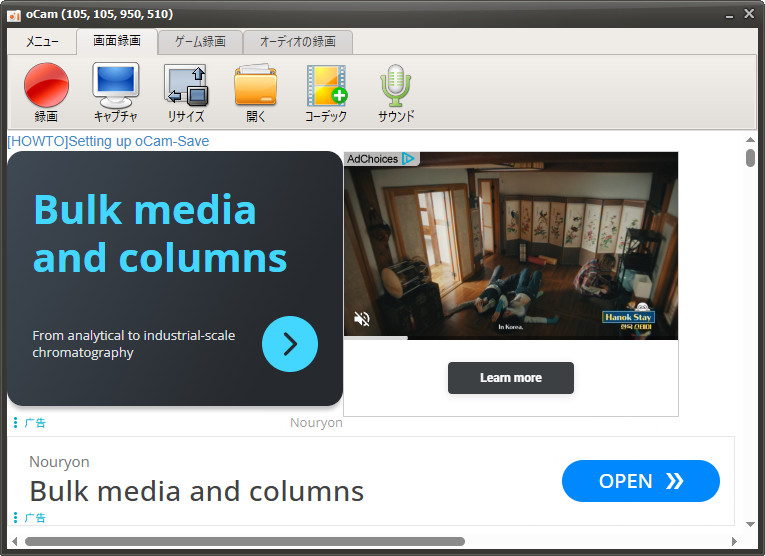
Task: Click the oCam icon in title bar
Action: click(14, 15)
